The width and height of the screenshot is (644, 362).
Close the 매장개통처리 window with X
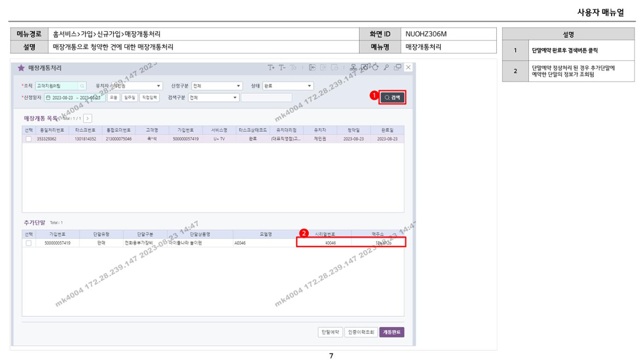(408, 68)
